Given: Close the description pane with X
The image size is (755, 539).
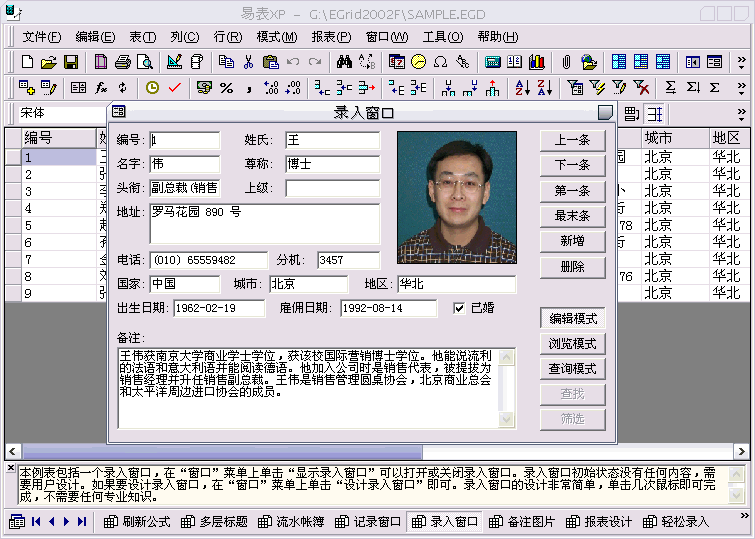Looking at the screenshot, I should (11, 468).
